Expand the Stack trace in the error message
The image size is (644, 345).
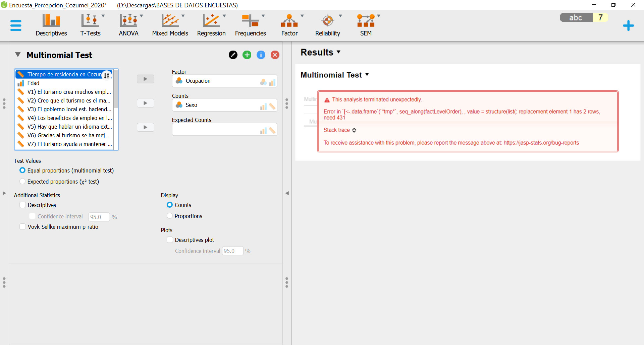coord(355,130)
